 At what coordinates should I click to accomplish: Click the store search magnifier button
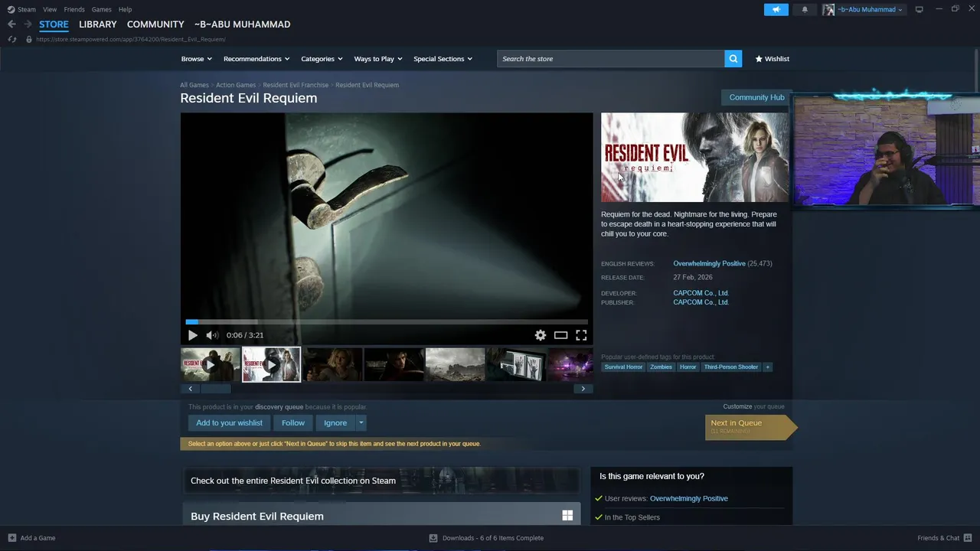pos(733,59)
